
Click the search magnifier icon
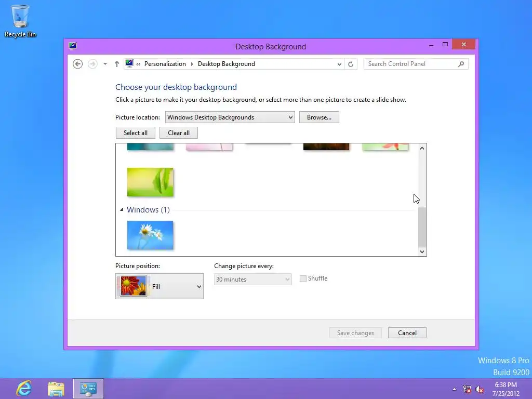tap(461, 64)
